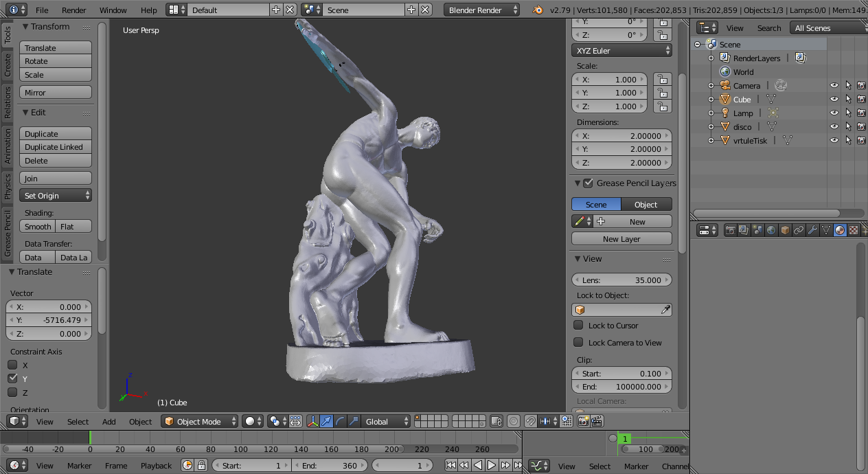Open the Window menu

113,10
